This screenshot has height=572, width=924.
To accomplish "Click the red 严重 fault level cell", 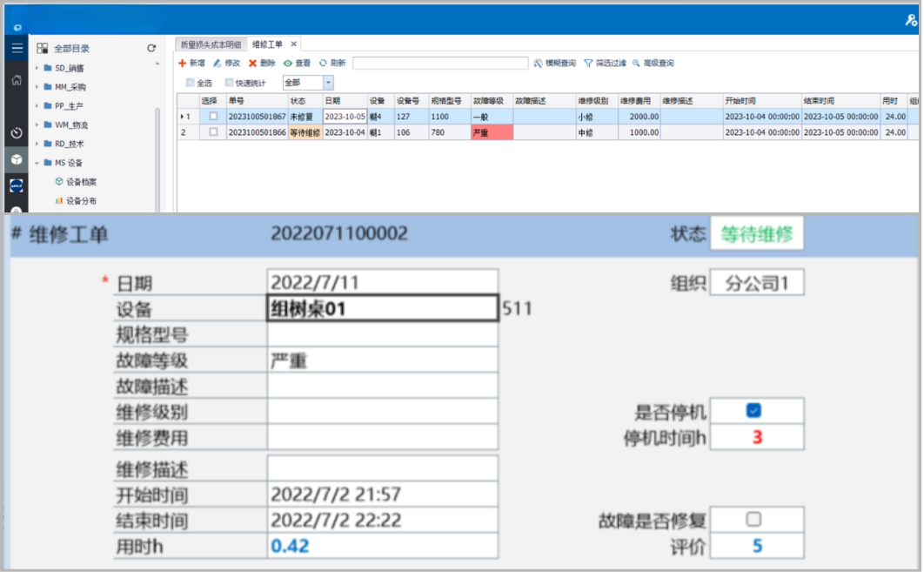I will pyautogui.click(x=492, y=132).
